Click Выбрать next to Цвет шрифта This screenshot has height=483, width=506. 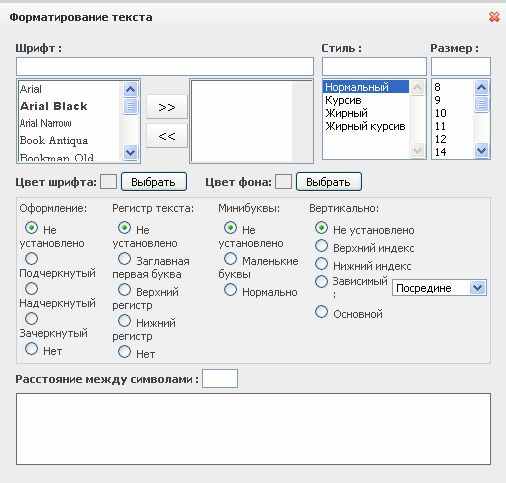(x=153, y=182)
